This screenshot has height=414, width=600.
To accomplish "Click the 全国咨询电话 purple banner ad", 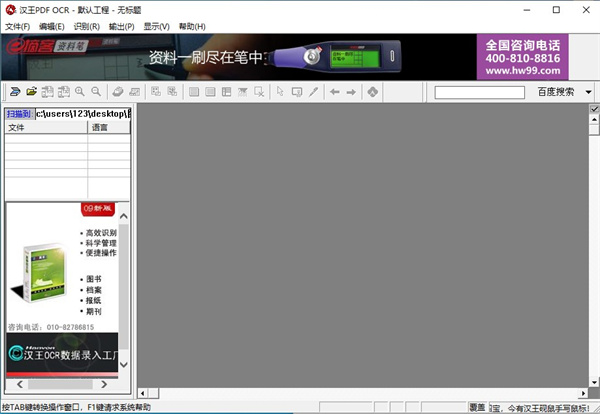I will point(522,57).
